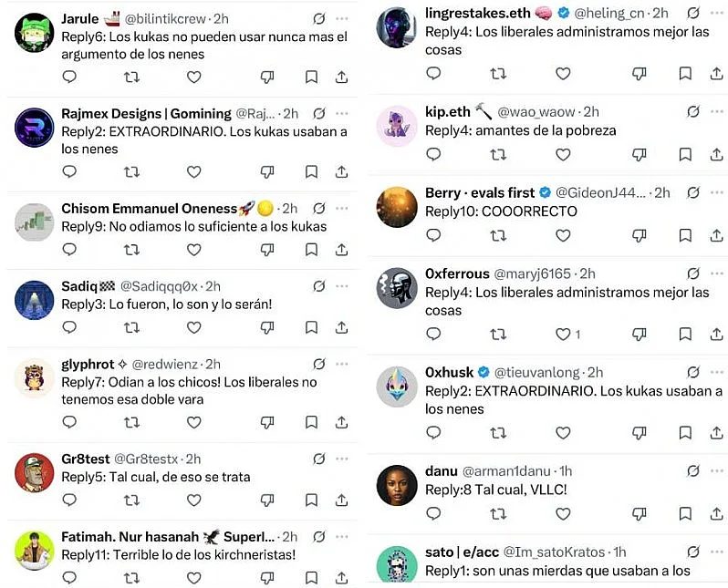The height and width of the screenshot is (588, 728).
Task: Share glyphrot's Reply7 tweet
Action: point(342,422)
